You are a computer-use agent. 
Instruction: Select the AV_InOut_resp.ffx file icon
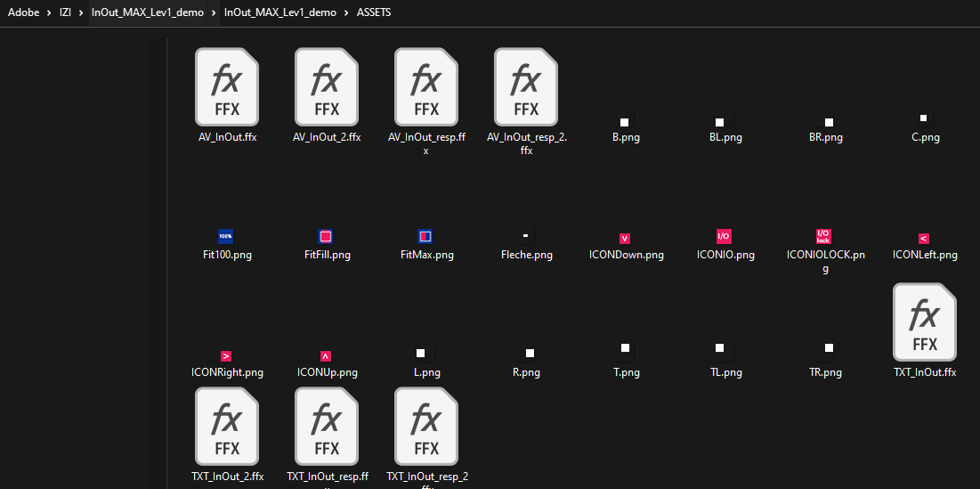tap(426, 87)
